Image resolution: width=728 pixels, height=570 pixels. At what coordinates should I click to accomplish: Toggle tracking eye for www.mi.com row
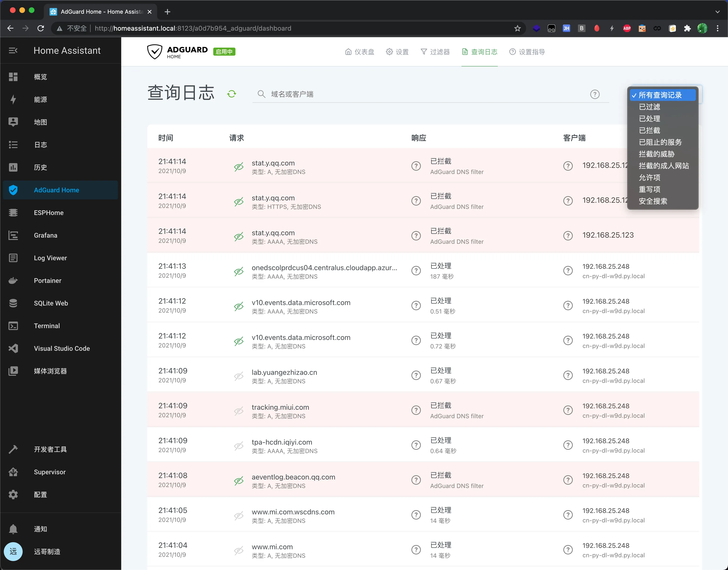(238, 550)
